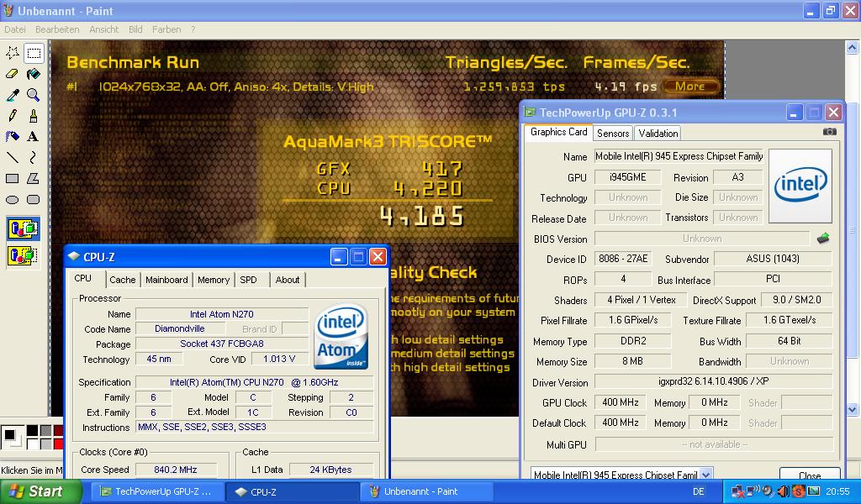Screen dimensions: 861x504
Task: Select the light gray color swatch
Action: [x=45, y=444]
